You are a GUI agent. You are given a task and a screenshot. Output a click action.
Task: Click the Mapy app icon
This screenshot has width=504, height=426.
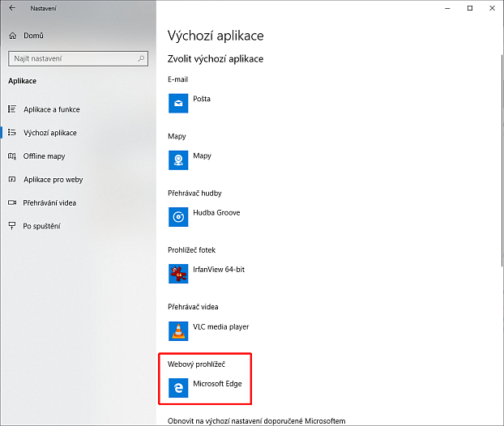(x=178, y=160)
